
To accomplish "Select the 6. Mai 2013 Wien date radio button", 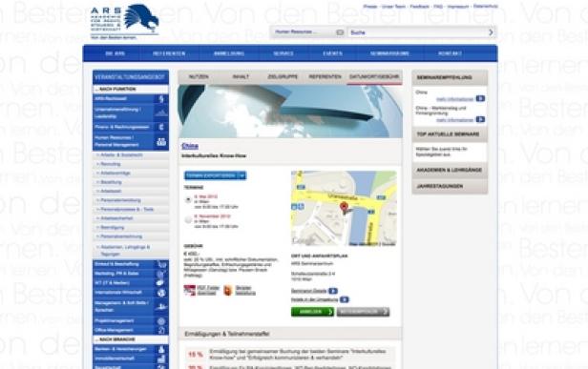I will [x=188, y=199].
